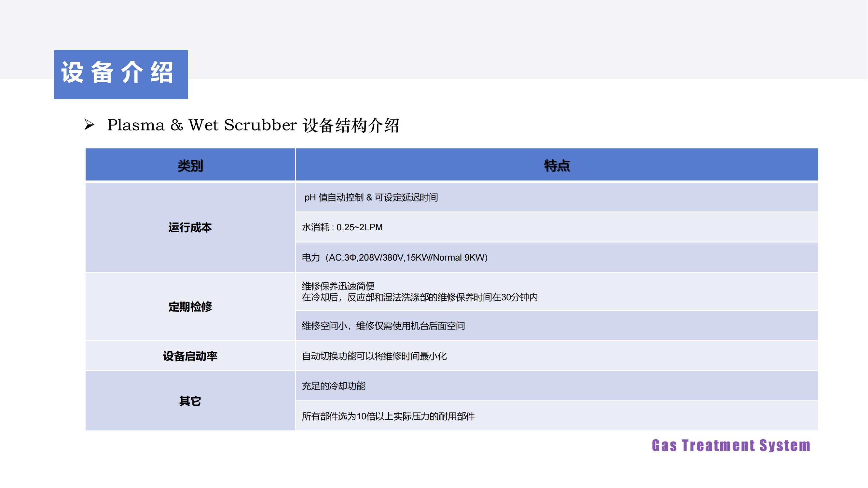868x488 pixels.
Task: Select the 充足的冷却功能 row
Action: (334, 386)
